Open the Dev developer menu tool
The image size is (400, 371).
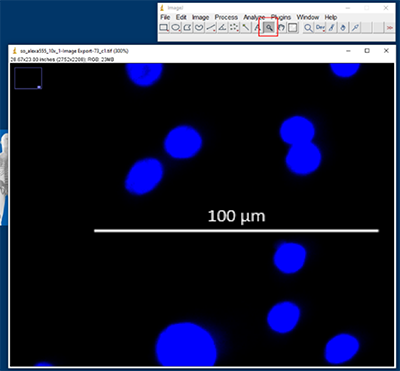[x=320, y=28]
